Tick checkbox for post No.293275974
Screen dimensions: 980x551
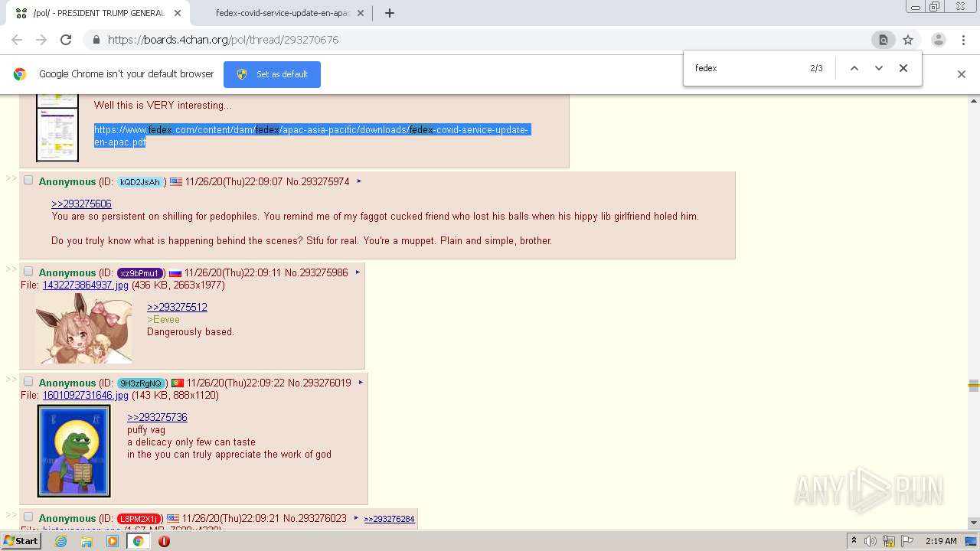pyautogui.click(x=28, y=181)
